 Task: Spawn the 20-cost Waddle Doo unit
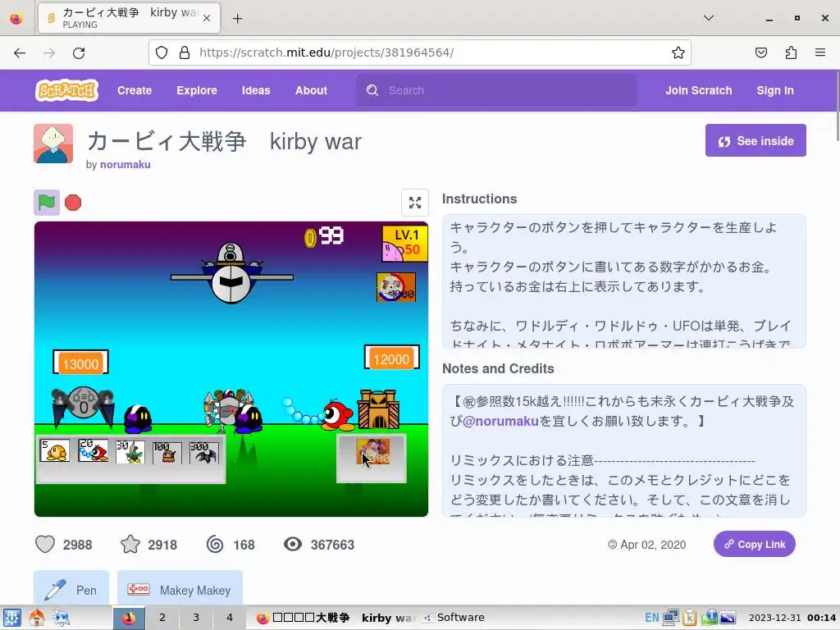coord(93,451)
